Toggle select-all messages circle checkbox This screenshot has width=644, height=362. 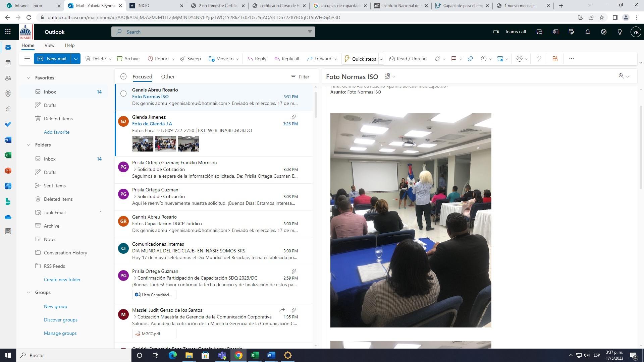pyautogui.click(x=123, y=77)
